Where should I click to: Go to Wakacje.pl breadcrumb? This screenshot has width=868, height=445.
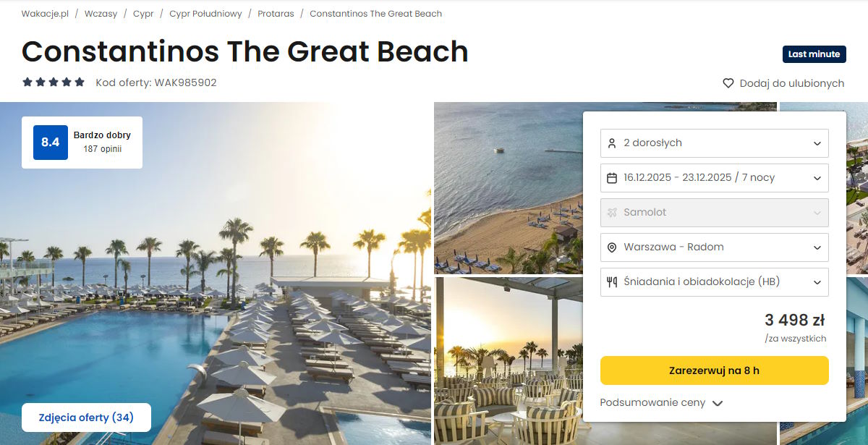(46, 14)
